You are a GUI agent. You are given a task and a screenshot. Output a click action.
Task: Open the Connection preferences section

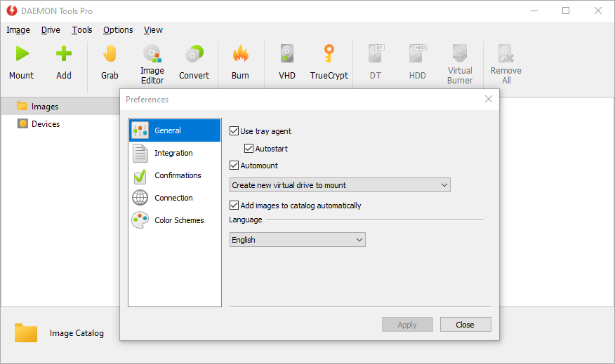(x=175, y=198)
